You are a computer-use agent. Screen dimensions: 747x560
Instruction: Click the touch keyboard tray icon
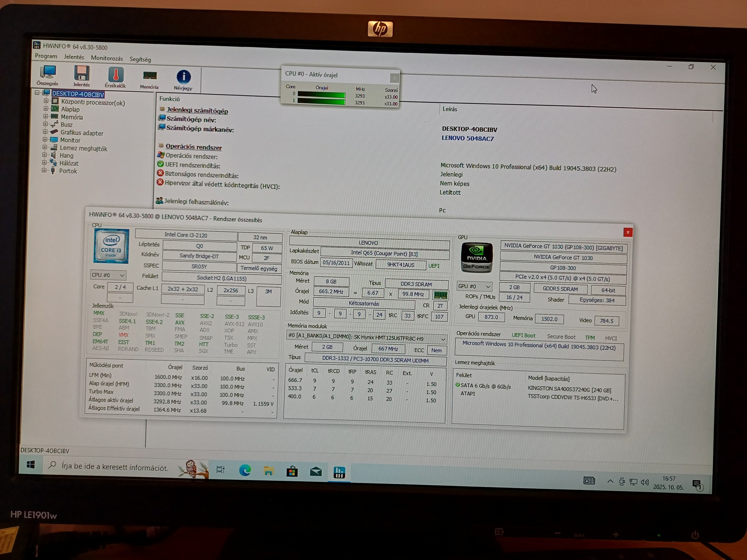589,481
